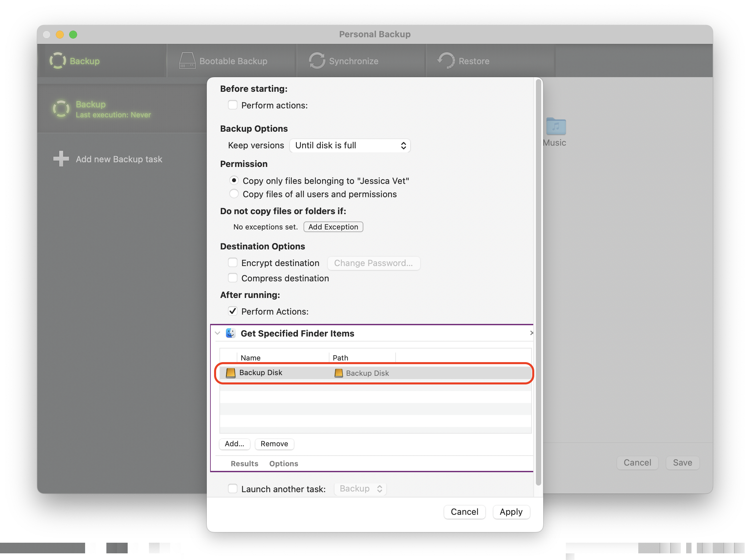Click Cancel in the options sheet
The height and width of the screenshot is (560, 750).
464,512
